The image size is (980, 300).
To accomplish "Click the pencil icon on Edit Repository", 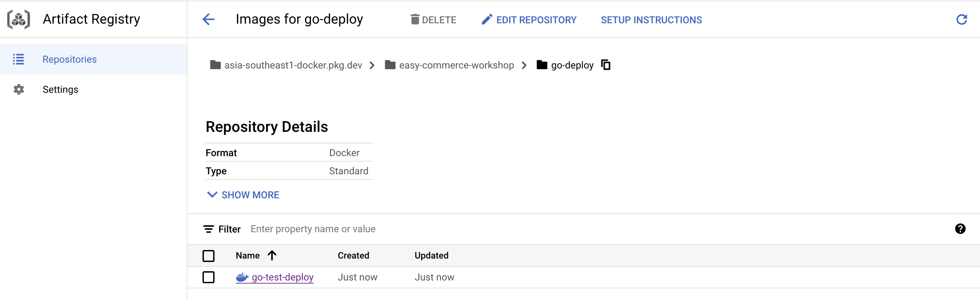I will (x=487, y=20).
